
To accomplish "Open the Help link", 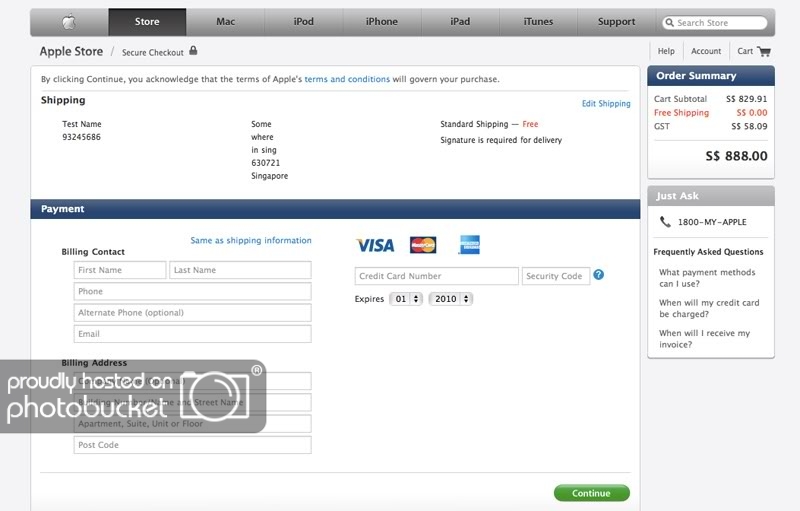I will coord(666,51).
